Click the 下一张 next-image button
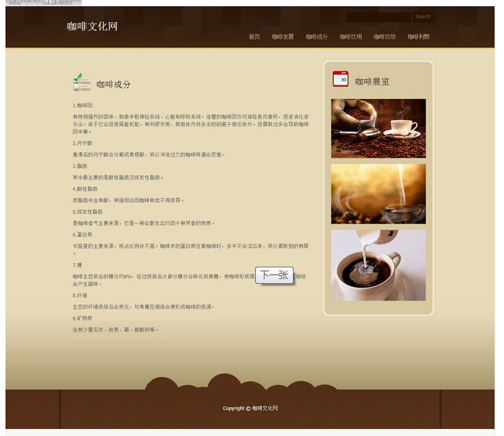The height and width of the screenshot is (436, 504). coord(275,275)
